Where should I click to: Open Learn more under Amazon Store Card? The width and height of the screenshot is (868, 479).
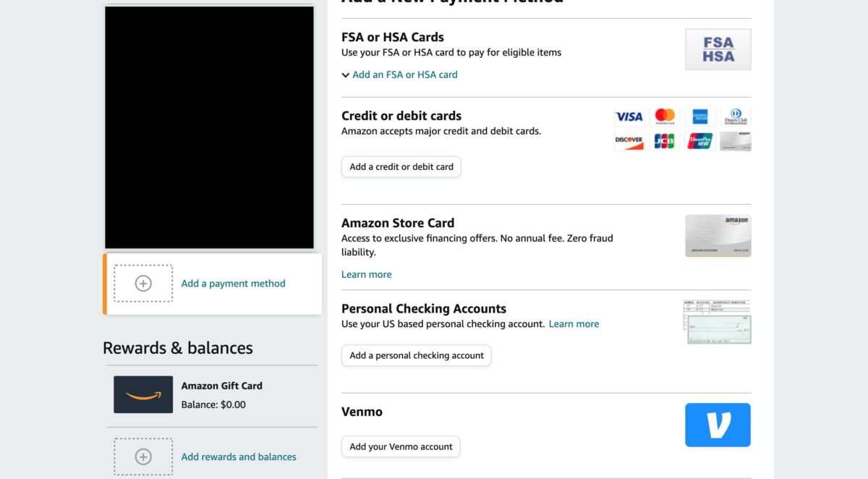coord(367,274)
